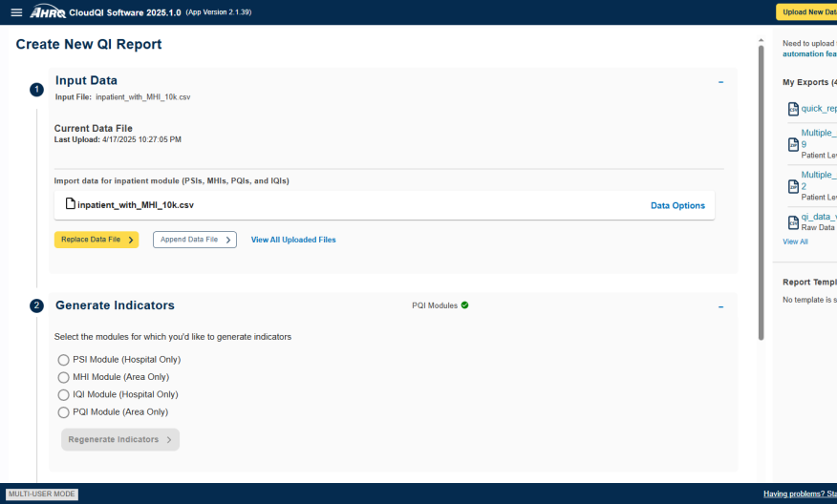Click the green PQI Modules checkmark icon
The image size is (837, 504).
464,305
